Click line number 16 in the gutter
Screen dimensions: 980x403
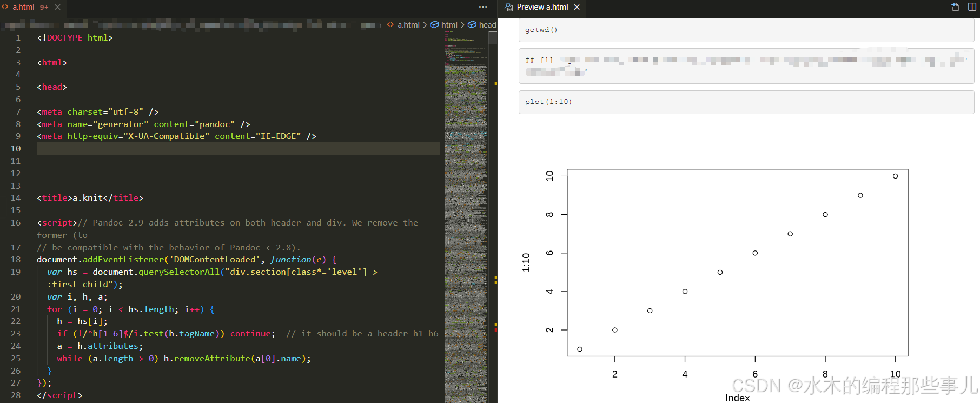pyautogui.click(x=16, y=223)
